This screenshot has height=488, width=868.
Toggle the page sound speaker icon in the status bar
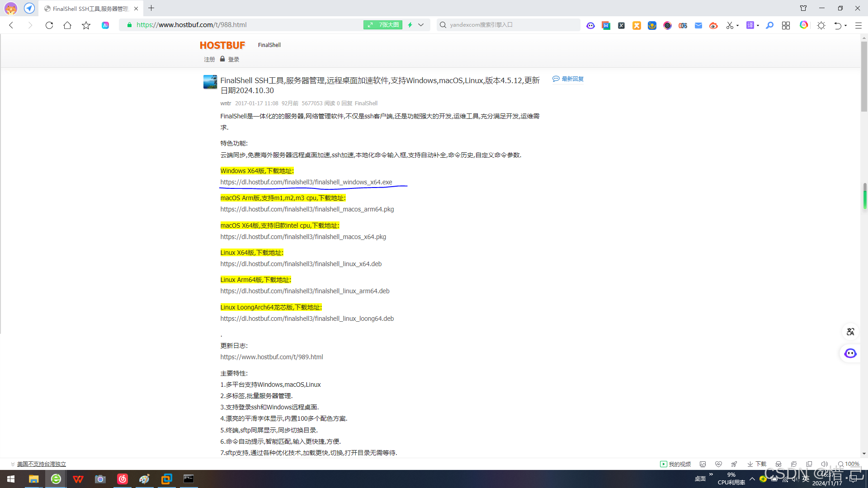[824, 464]
